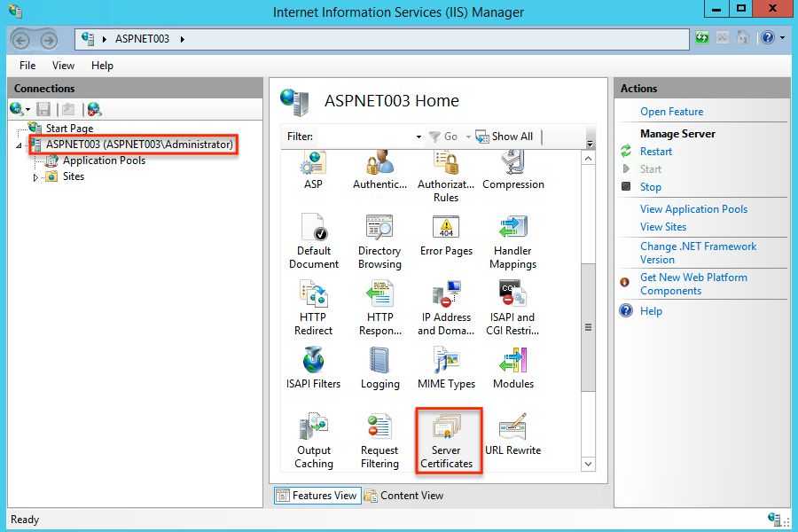Open Default Document feature

coord(314,241)
